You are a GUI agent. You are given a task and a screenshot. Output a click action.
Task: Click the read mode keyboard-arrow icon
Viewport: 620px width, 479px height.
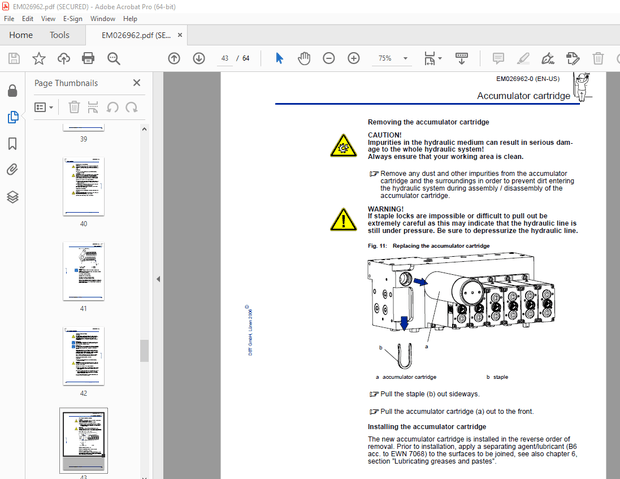click(x=461, y=59)
